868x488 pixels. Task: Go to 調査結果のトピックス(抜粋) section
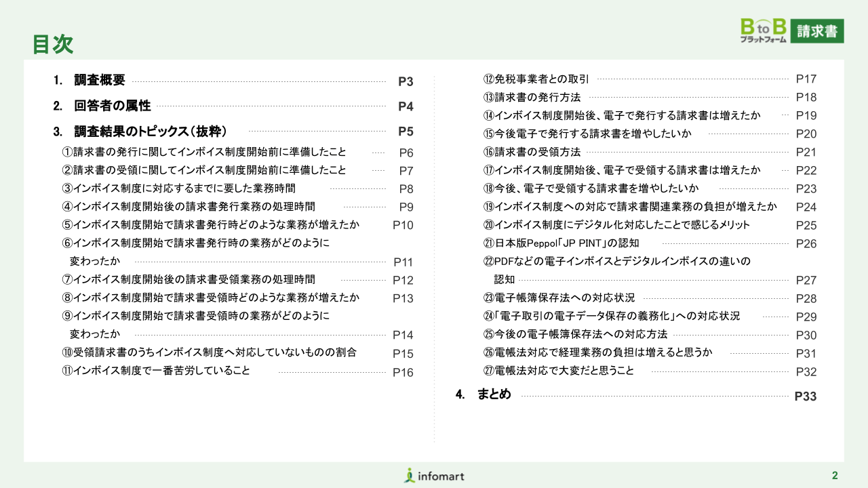click(150, 131)
